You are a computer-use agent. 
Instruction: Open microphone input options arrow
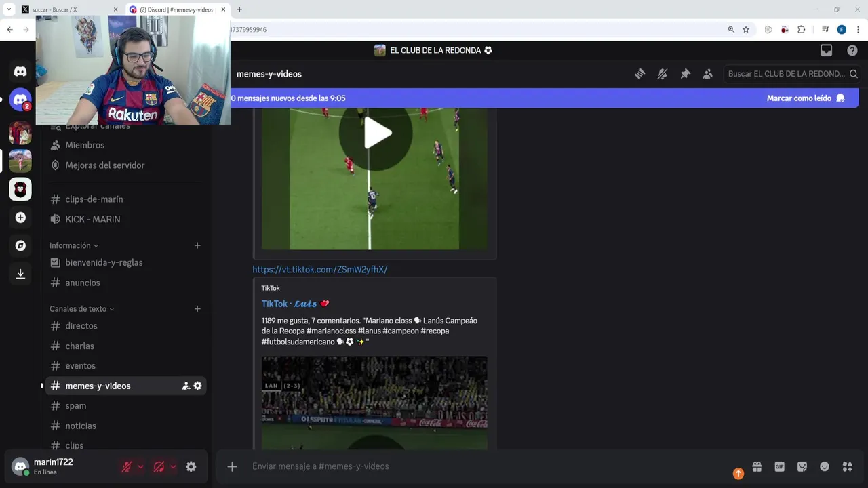coord(140,466)
